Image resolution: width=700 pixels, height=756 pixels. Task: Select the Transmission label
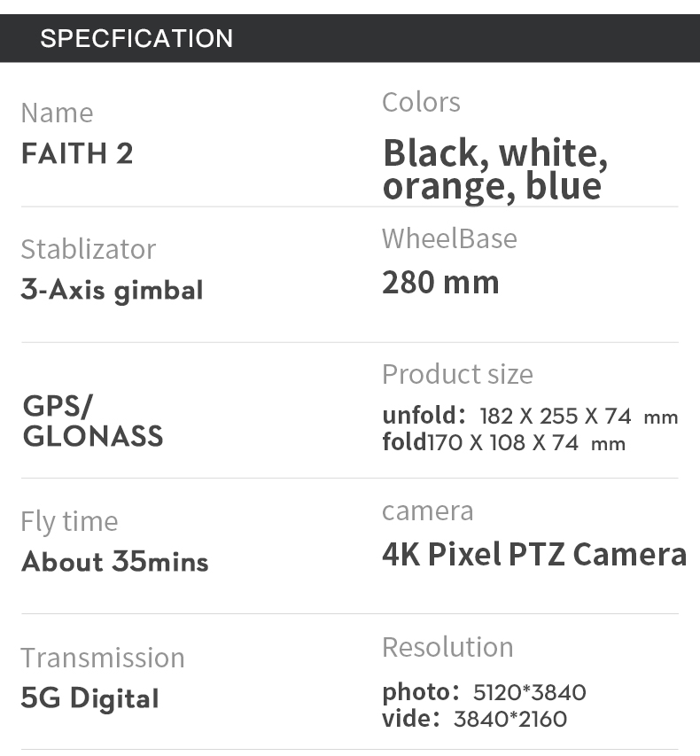[x=103, y=658]
